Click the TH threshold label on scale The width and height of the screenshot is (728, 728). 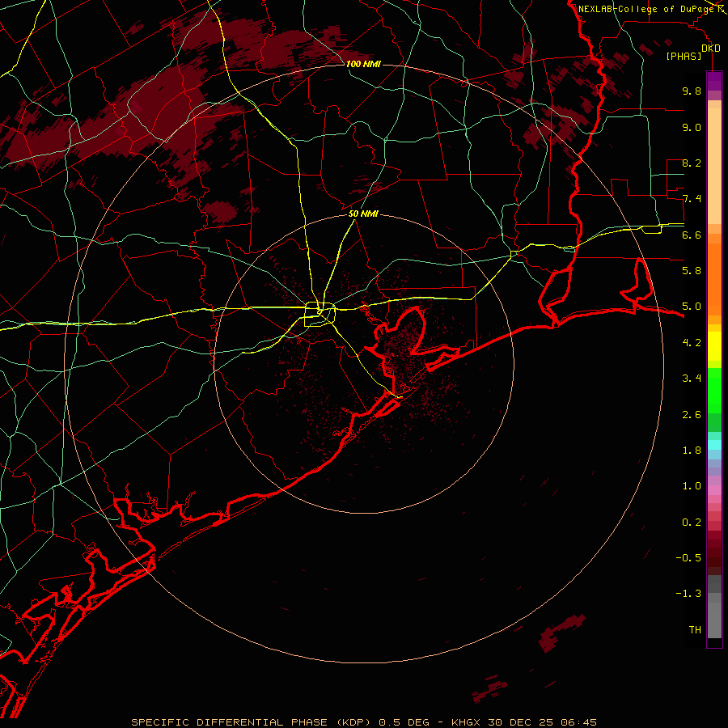pos(695,630)
